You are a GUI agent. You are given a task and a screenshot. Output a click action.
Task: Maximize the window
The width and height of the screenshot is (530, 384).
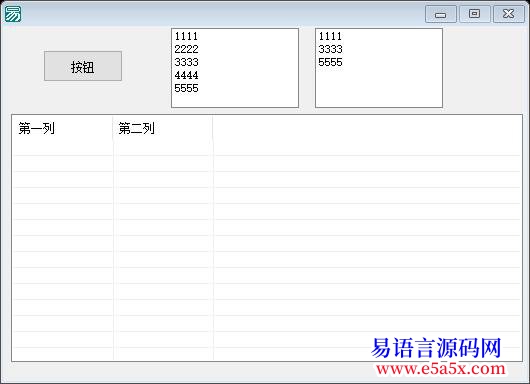tap(475, 14)
